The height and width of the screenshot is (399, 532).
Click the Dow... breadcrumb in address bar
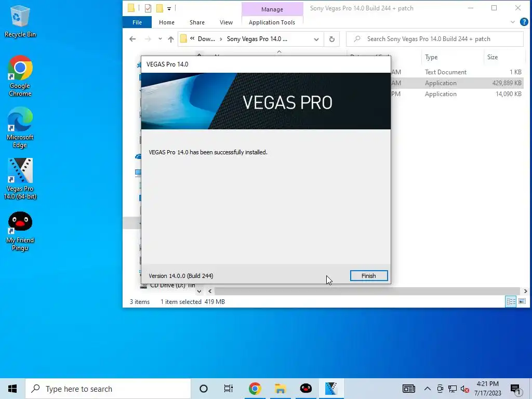click(206, 39)
